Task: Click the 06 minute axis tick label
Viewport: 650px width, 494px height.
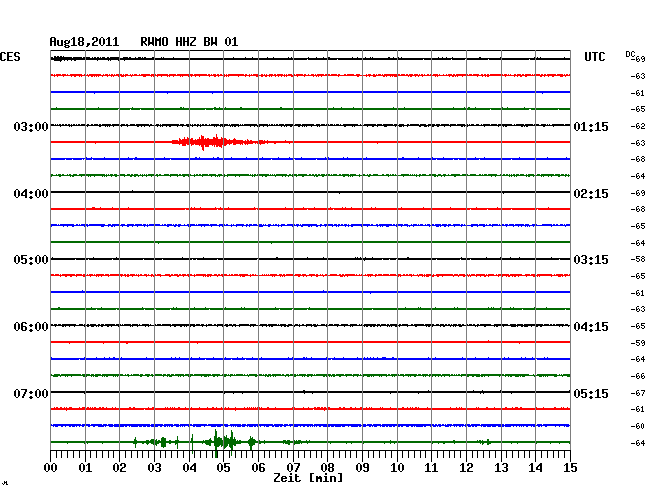Action: 258,468
